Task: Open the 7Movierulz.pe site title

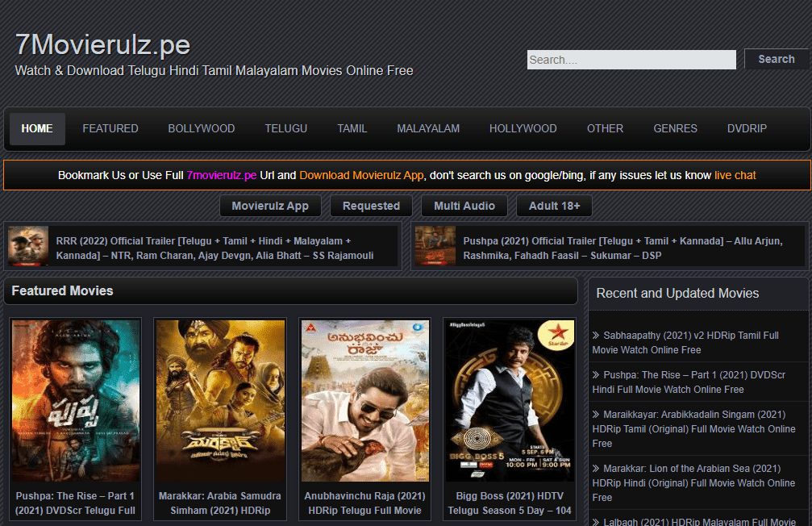Action: click(102, 44)
